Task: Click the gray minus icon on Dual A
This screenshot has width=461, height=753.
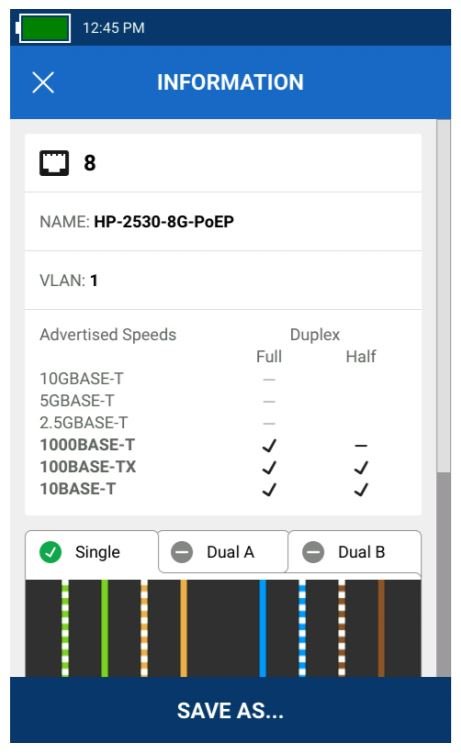Action: [x=182, y=552]
